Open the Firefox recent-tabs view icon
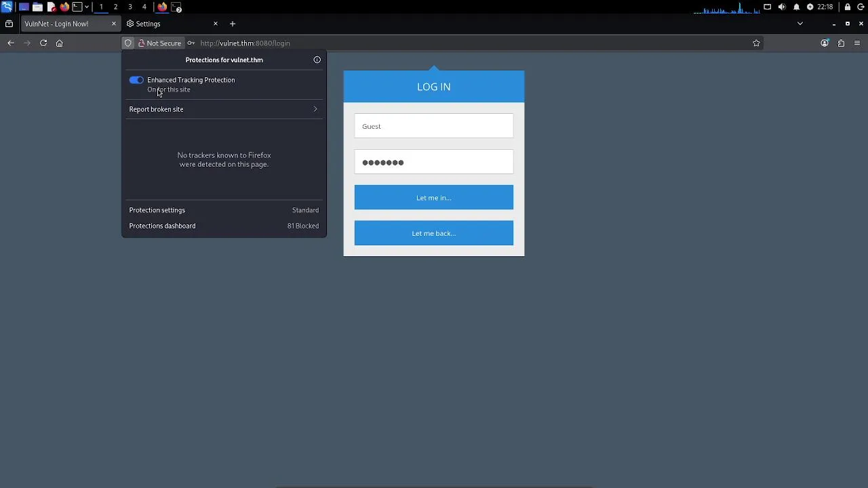 (x=9, y=24)
